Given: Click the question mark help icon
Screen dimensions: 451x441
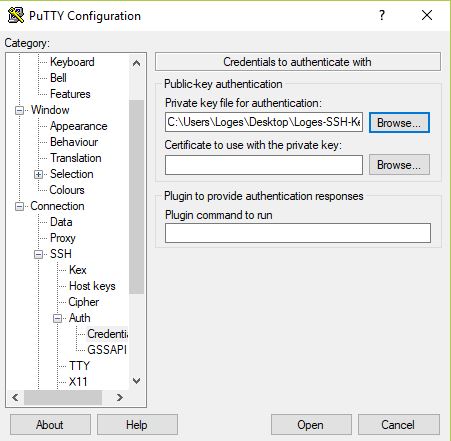Looking at the screenshot, I should pos(382,15).
